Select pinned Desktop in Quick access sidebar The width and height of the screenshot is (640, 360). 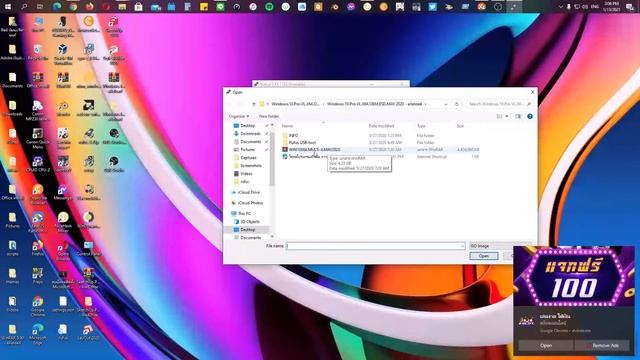click(x=248, y=126)
